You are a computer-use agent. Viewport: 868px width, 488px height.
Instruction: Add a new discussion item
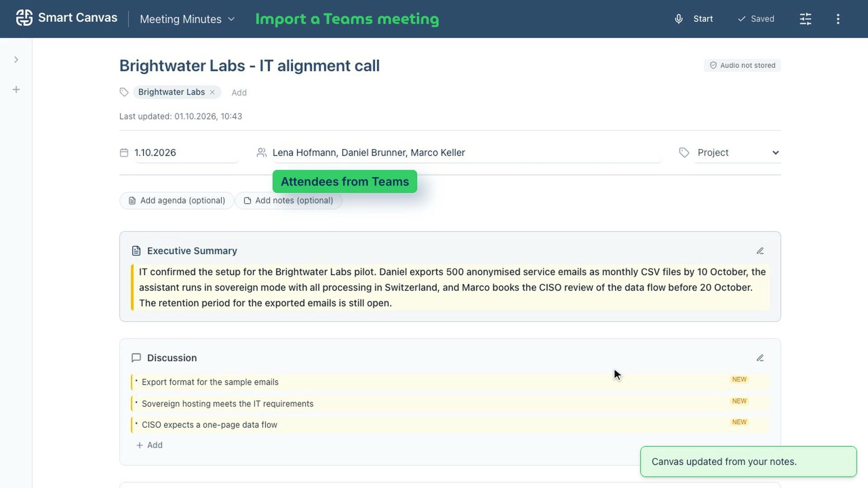pyautogui.click(x=149, y=445)
